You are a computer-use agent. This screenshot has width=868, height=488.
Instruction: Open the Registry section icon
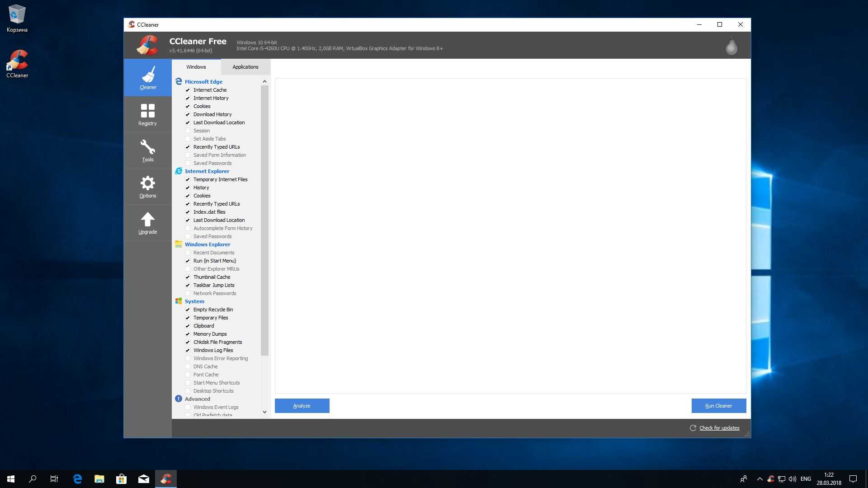147,111
